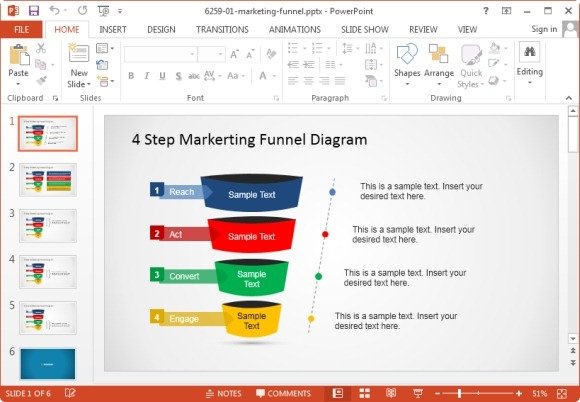Open PowerPoint Help question mark
Image resolution: width=580 pixels, height=402 pixels.
486,11
